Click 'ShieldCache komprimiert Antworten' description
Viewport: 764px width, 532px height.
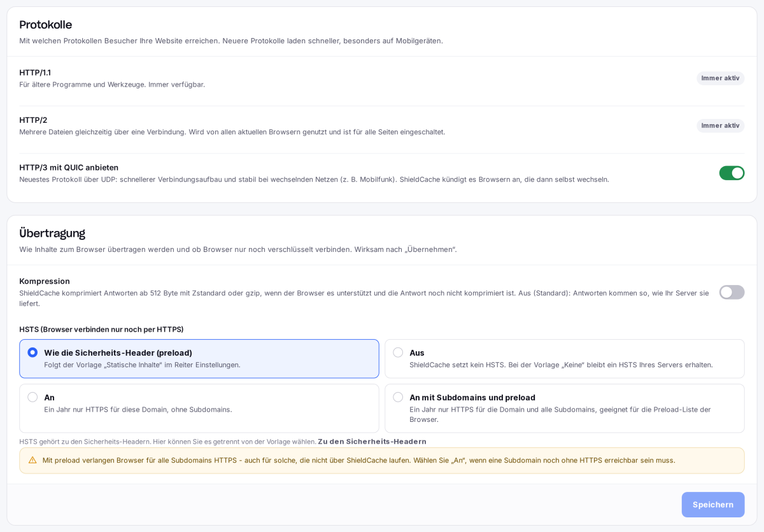pyautogui.click(x=364, y=298)
